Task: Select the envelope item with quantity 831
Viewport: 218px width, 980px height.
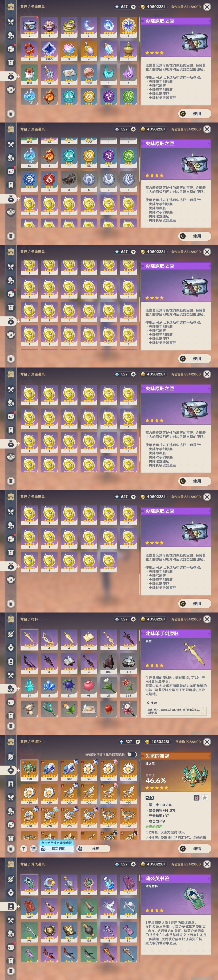Action: [29, 75]
